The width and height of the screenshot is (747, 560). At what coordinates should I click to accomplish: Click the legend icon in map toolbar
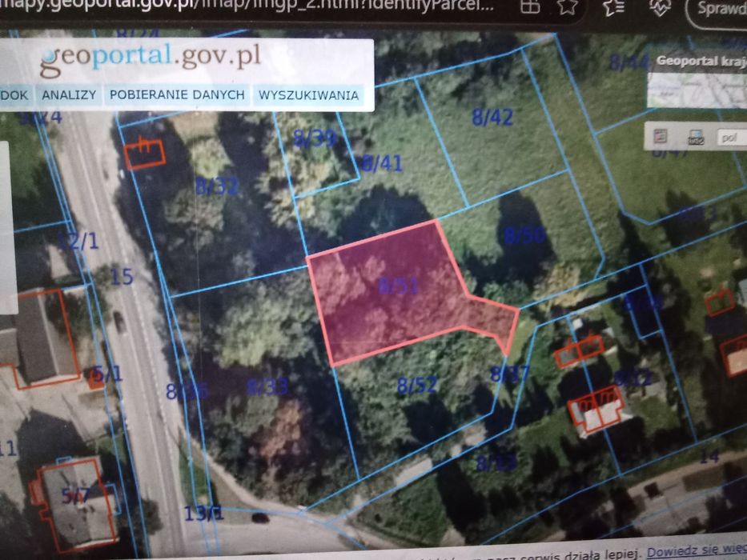(x=660, y=137)
